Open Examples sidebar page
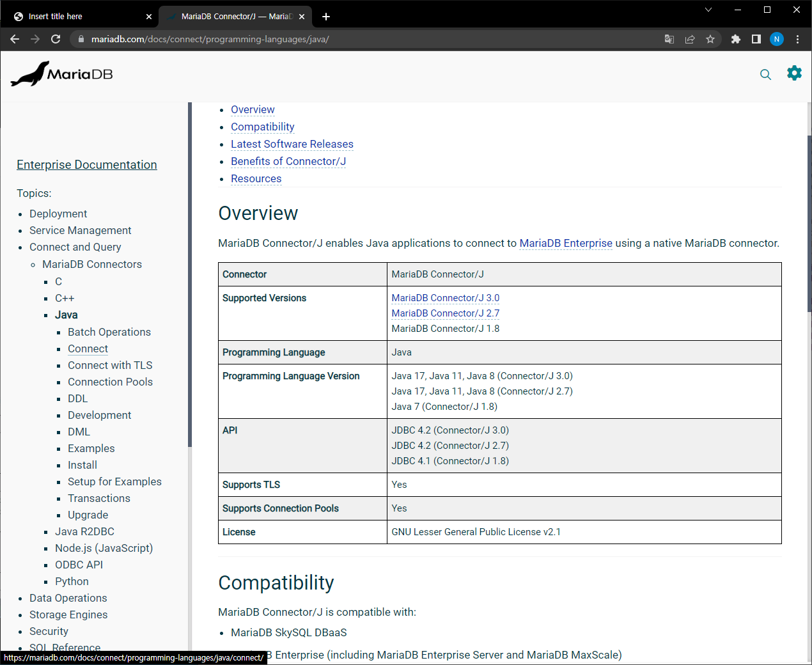Image resolution: width=812 pixels, height=665 pixels. click(91, 448)
